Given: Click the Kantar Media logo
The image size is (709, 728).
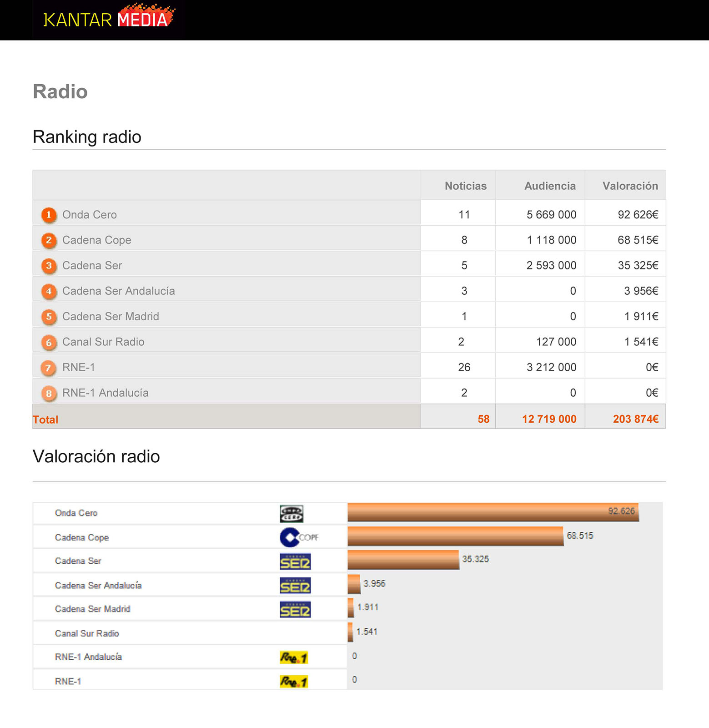Looking at the screenshot, I should pos(108,18).
